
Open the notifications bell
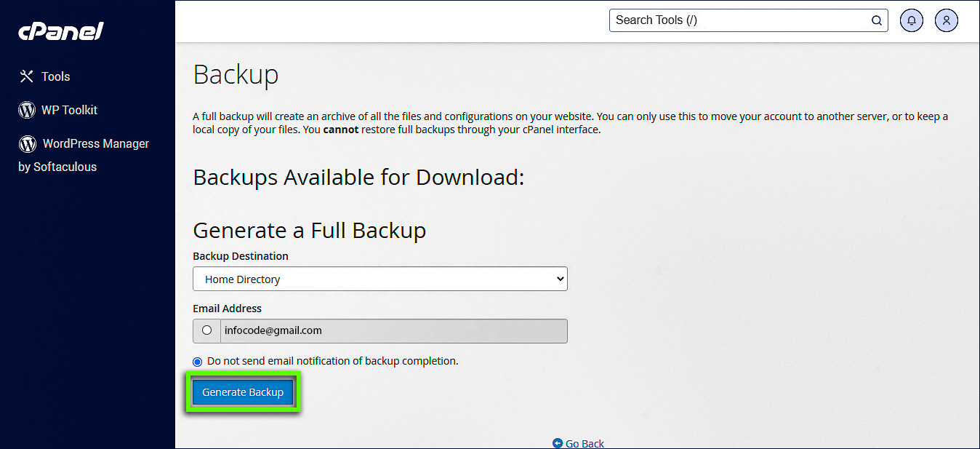(912, 20)
